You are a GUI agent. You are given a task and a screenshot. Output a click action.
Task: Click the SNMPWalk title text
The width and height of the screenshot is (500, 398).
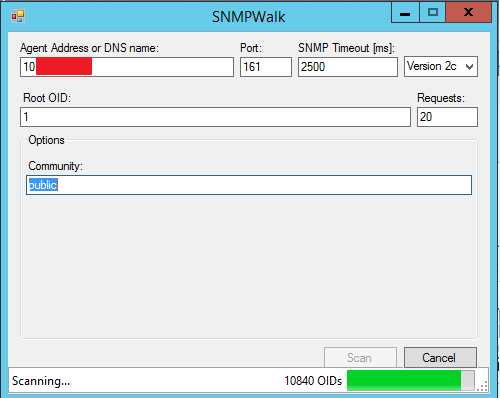pyautogui.click(x=249, y=17)
